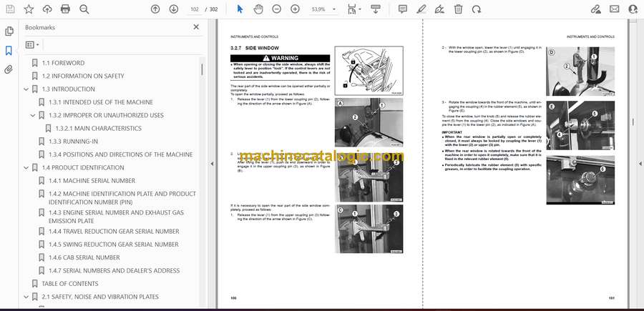Add a comment with speech bubble icon
The image size is (644, 311).
pyautogui.click(x=403, y=9)
